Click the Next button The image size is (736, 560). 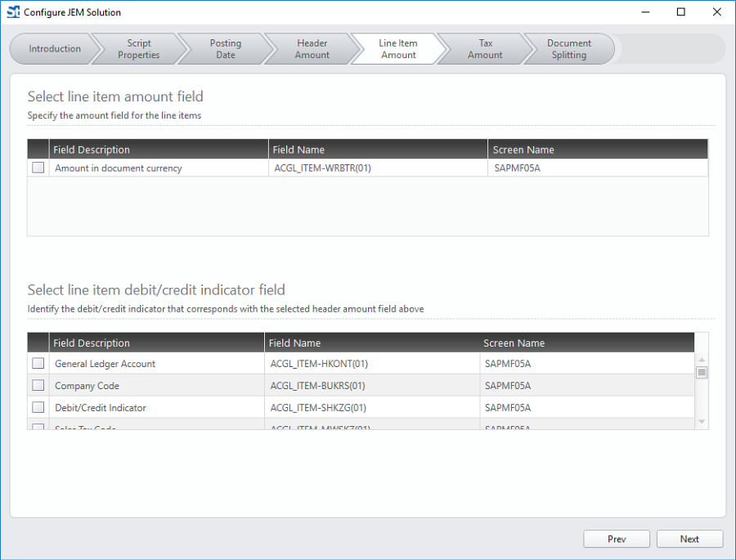click(689, 539)
